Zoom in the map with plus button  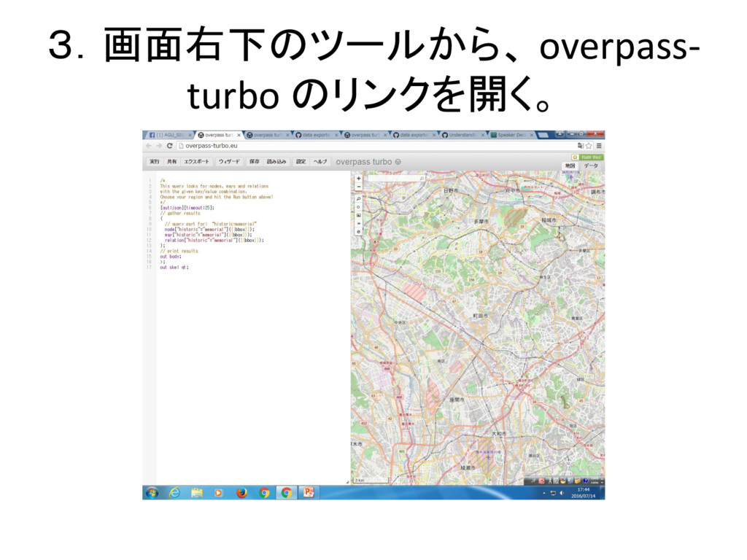tap(359, 179)
